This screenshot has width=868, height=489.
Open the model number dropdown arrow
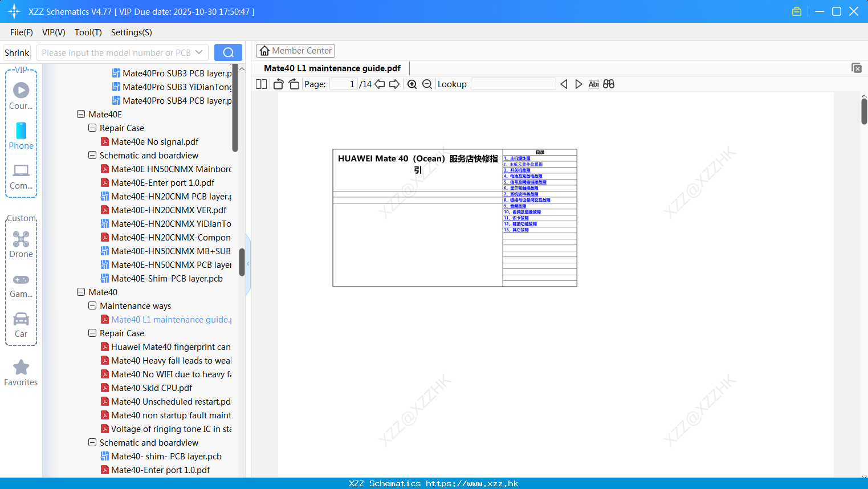pyautogui.click(x=199, y=52)
